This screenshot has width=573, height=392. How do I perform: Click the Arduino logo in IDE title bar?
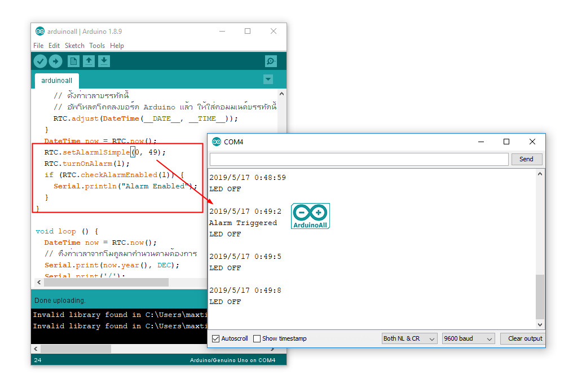(x=40, y=32)
